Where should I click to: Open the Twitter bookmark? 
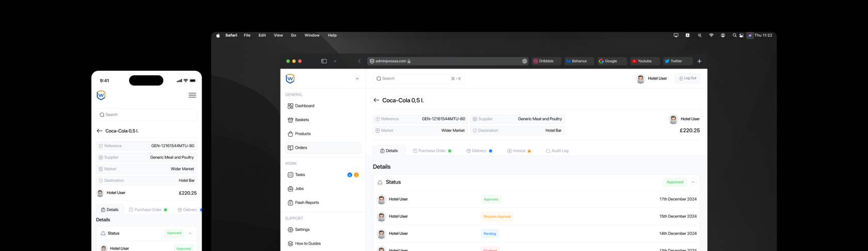pyautogui.click(x=677, y=61)
